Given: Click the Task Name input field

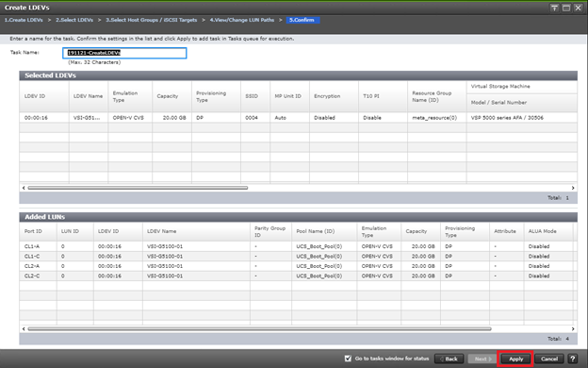Looking at the screenshot, I should (124, 53).
